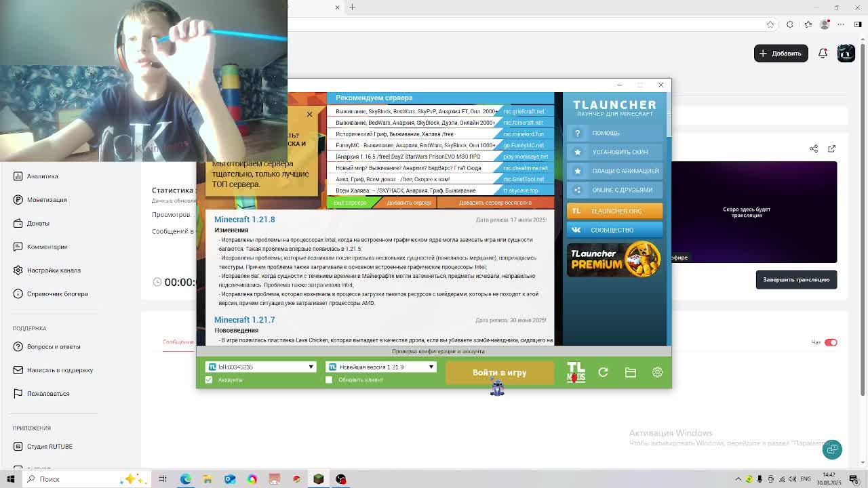Open Студия RUTUBE app link
The height and width of the screenshot is (488, 868).
pos(50,447)
